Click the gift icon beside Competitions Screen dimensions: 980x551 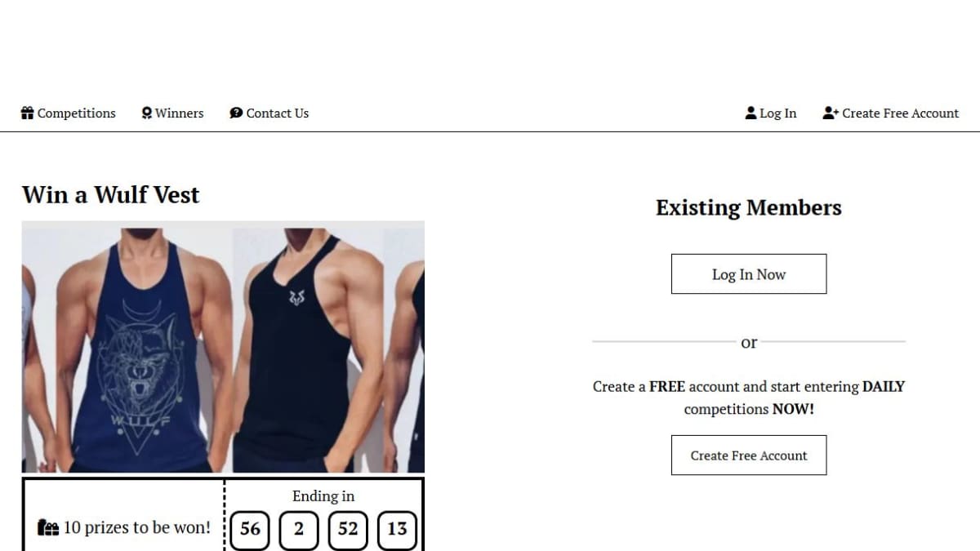pos(27,113)
